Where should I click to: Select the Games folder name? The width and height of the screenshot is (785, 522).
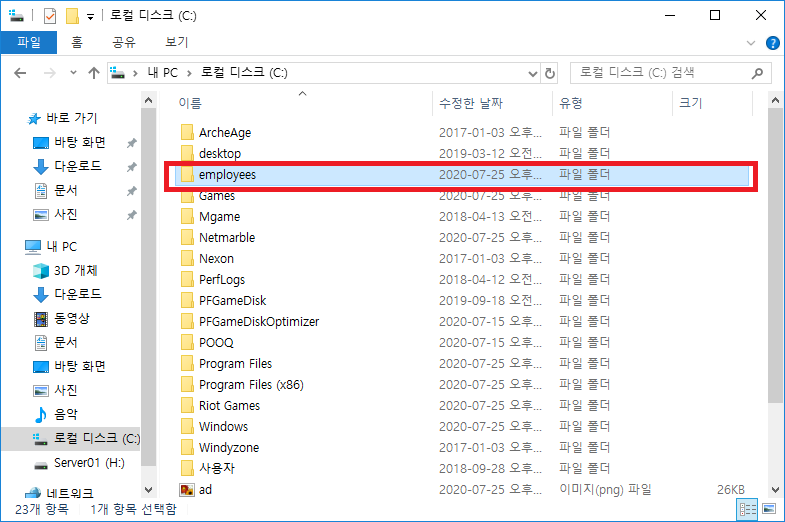pos(217,196)
